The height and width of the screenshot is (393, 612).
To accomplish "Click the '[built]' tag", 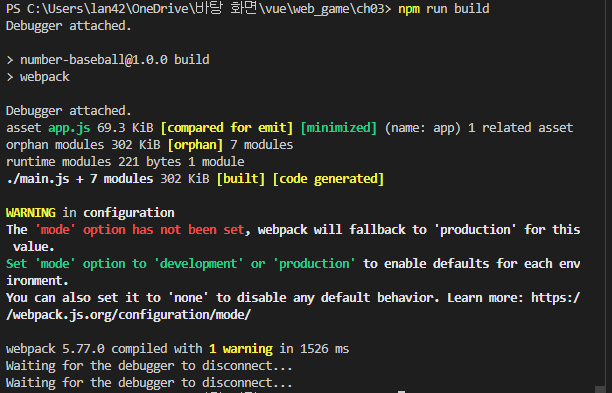I will tap(241, 179).
